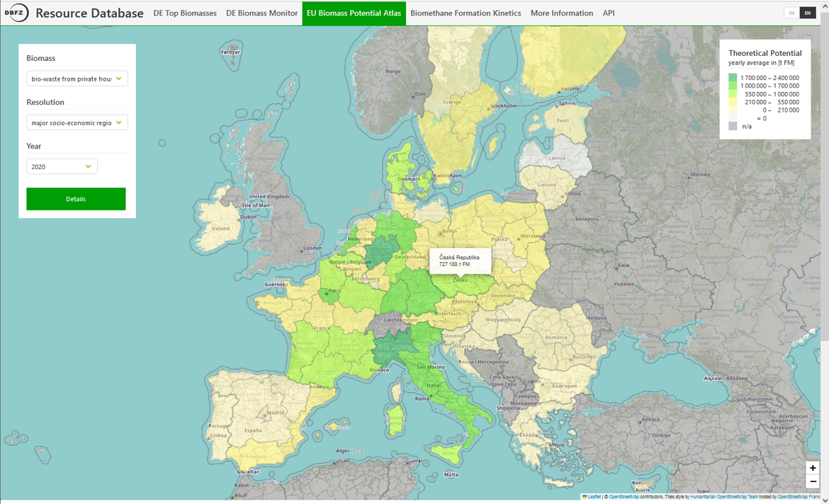The image size is (829, 504).
Task: Go to DE Biomass Monitor
Action: coord(261,13)
